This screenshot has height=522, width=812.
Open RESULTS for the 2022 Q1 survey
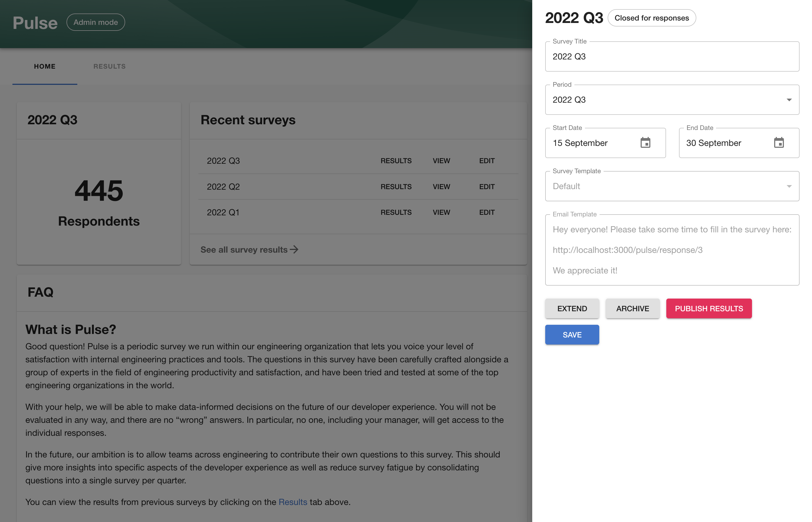396,213
